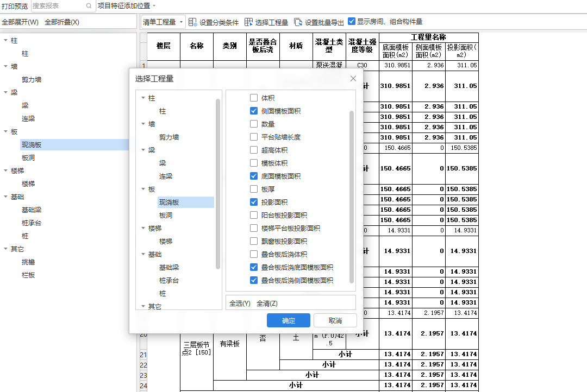Click 全部展开(W)
This screenshot has width=587, height=392.
tap(20, 22)
